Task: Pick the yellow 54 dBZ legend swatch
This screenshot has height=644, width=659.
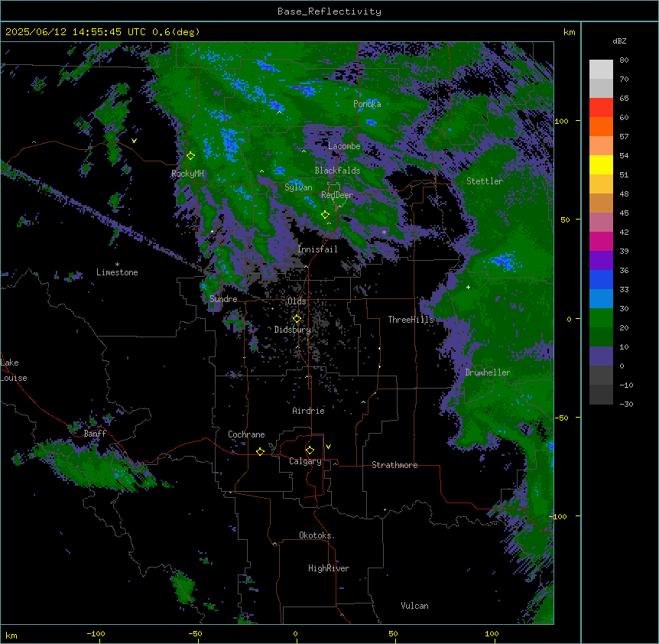Action: pyautogui.click(x=601, y=164)
